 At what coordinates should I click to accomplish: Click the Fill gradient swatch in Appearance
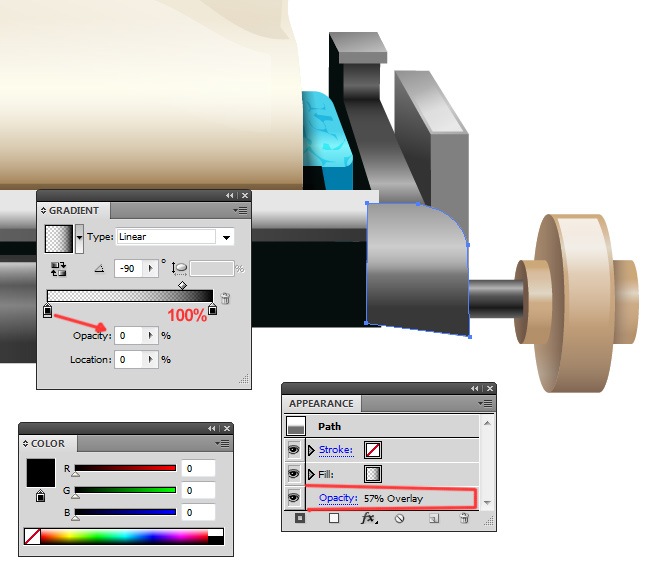pos(373,474)
